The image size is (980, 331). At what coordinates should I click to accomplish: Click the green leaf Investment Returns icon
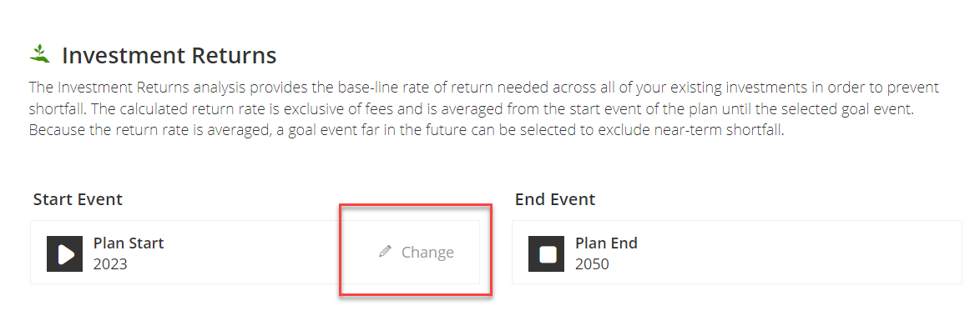[x=40, y=54]
